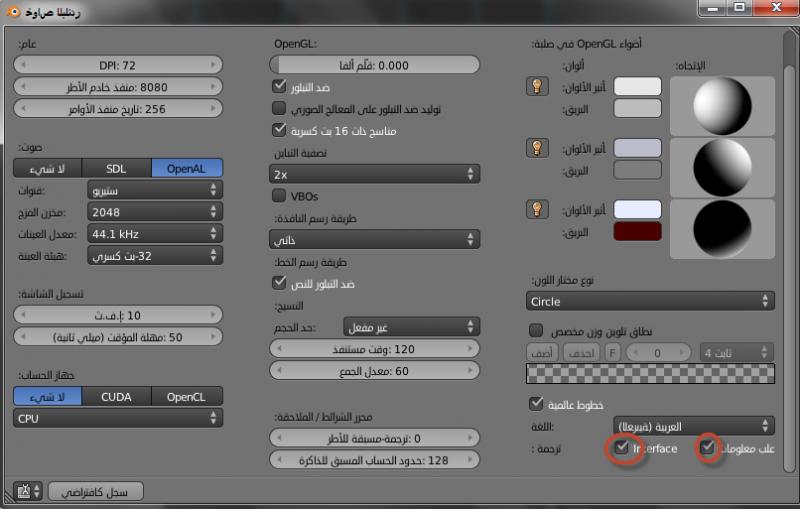The image size is (800, 509).
Task: Toggle the Mipmaps checkbox under OpenGL
Action: click(x=279, y=86)
